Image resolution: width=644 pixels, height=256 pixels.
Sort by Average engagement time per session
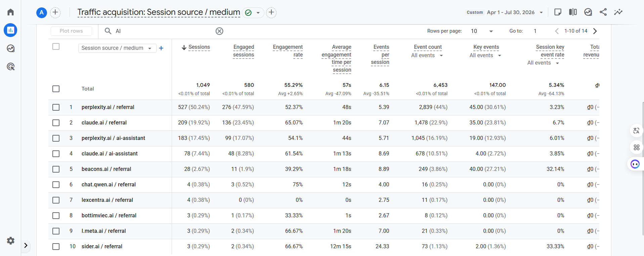(x=337, y=59)
